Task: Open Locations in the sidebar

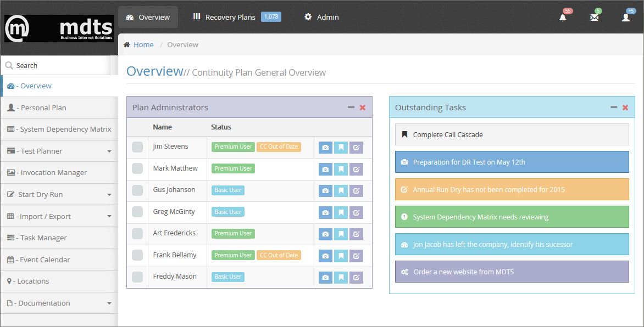Action: [59, 281]
